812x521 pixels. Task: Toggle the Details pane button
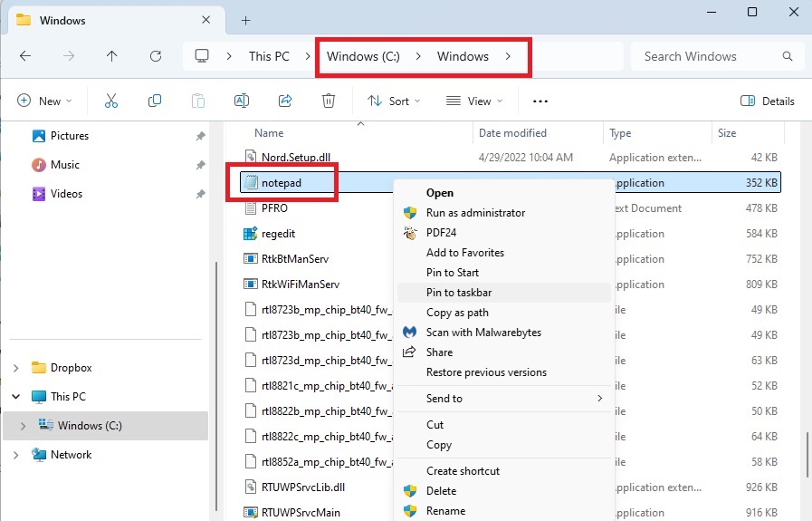[767, 101]
